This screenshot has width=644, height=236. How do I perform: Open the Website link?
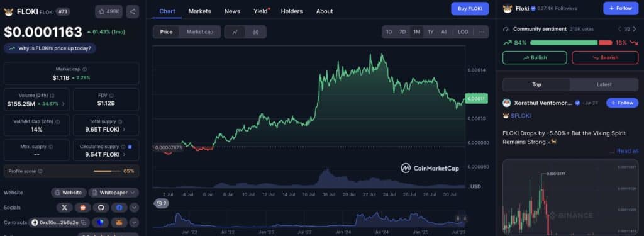69,193
